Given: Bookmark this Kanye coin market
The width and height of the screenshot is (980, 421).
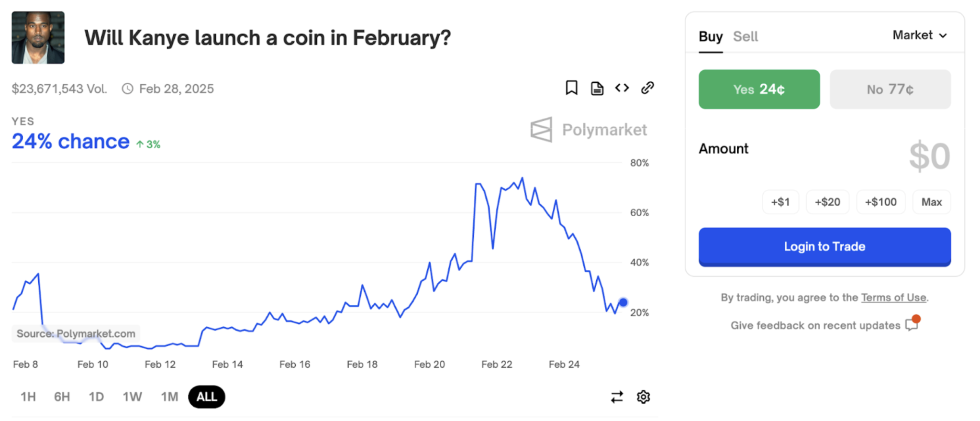Looking at the screenshot, I should tap(571, 88).
